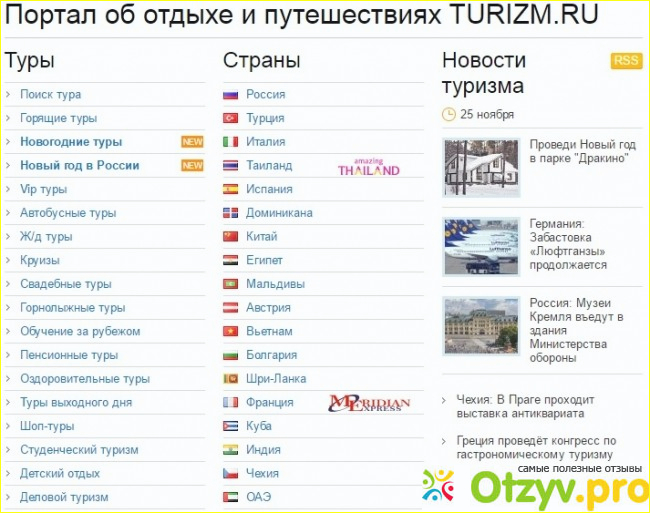Open Оздоровительные туры
The image size is (650, 513).
coord(85,379)
